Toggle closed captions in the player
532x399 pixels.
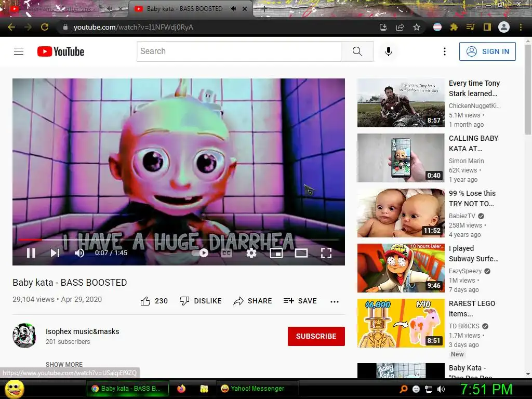227,253
